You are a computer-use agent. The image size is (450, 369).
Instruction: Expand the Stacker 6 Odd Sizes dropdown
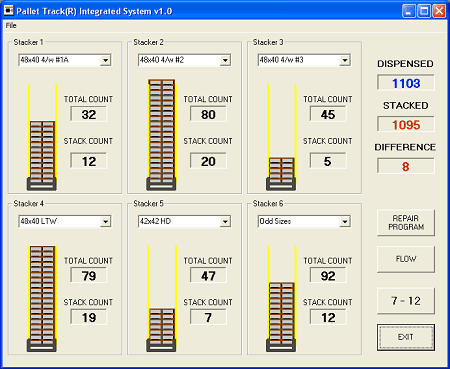(345, 221)
